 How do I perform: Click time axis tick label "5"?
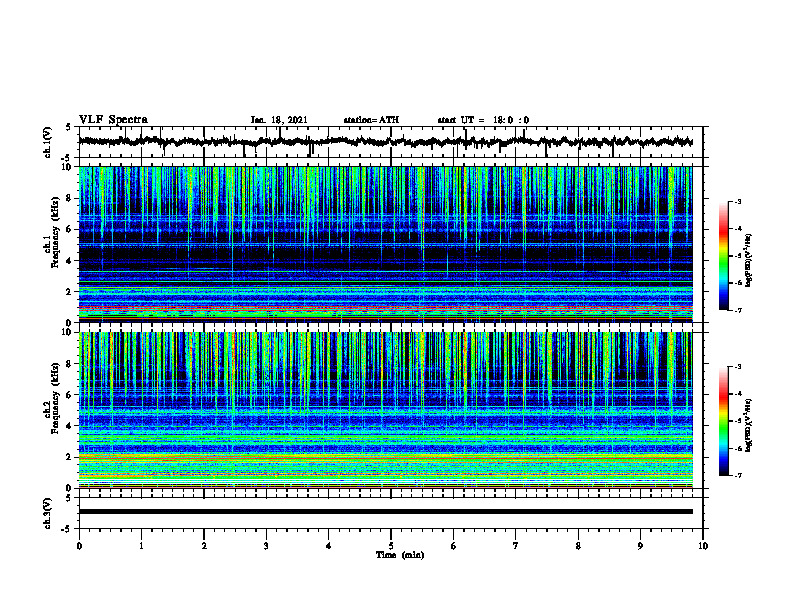point(391,546)
